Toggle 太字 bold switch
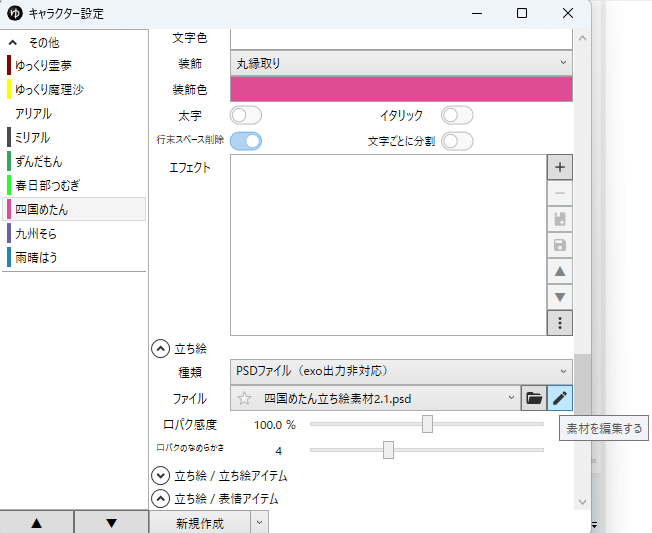Image resolution: width=652 pixels, height=533 pixels. tap(246, 115)
